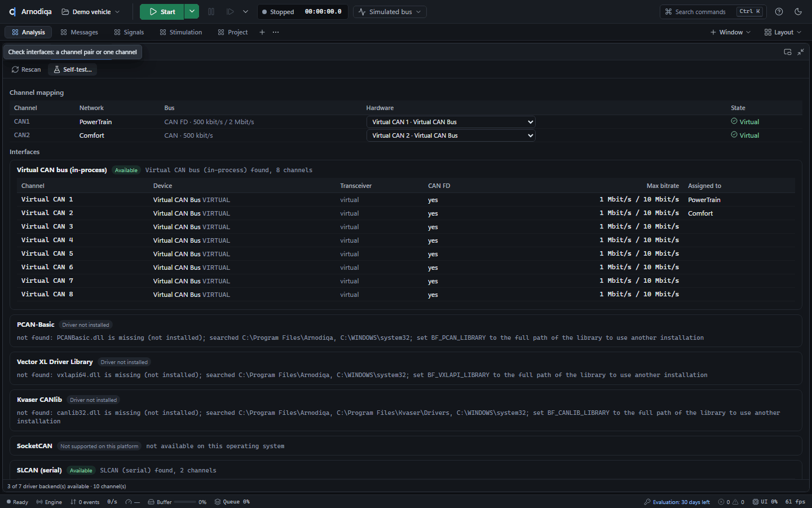Open the help question-mark icon
812x508 pixels.
(x=779, y=12)
